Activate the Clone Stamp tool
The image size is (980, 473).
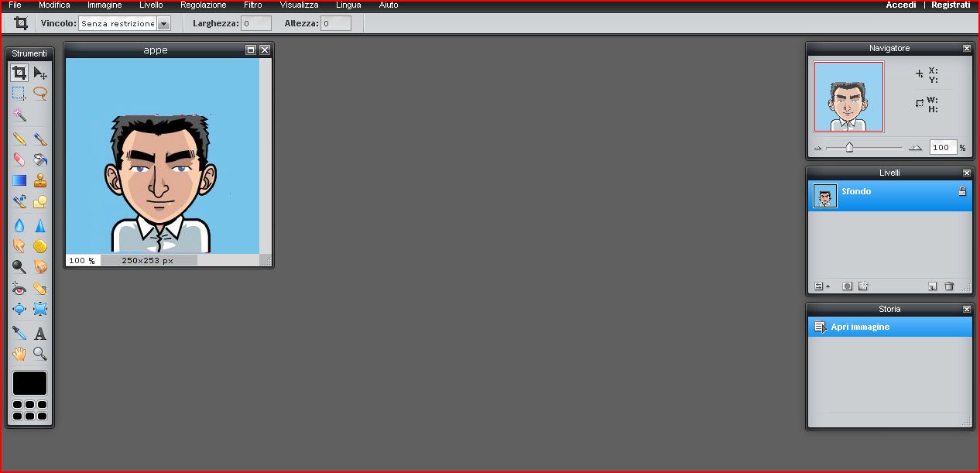[x=40, y=180]
